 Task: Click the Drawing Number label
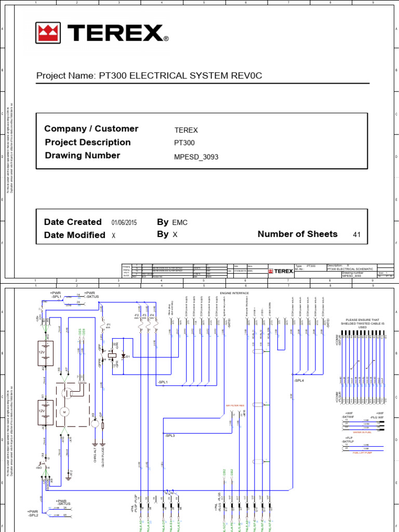pos(83,155)
